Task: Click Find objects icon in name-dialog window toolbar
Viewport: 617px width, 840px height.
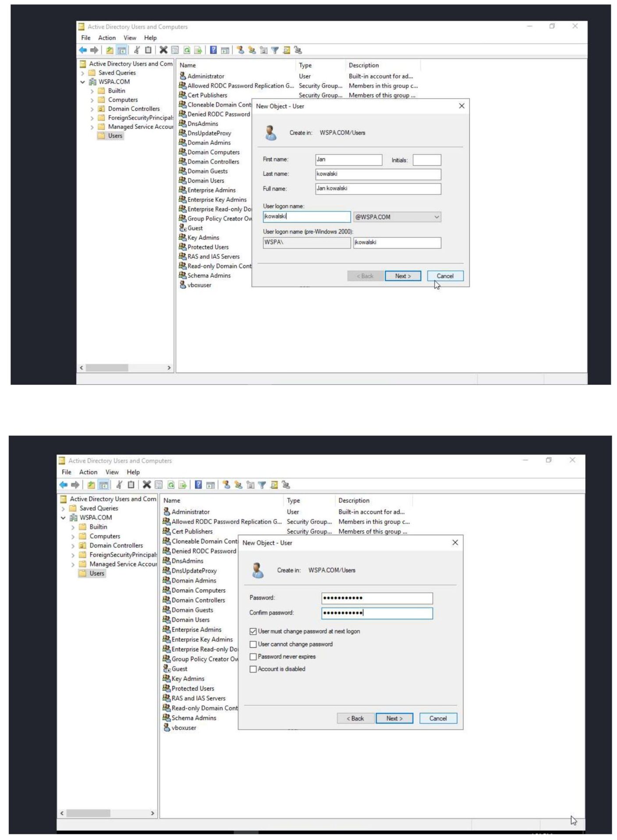Action: pos(287,50)
